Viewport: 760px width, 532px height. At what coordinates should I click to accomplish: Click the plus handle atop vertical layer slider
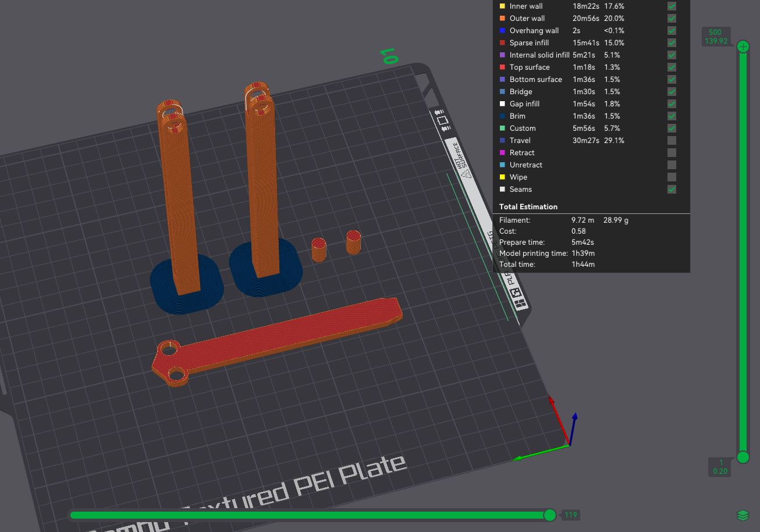pyautogui.click(x=743, y=47)
